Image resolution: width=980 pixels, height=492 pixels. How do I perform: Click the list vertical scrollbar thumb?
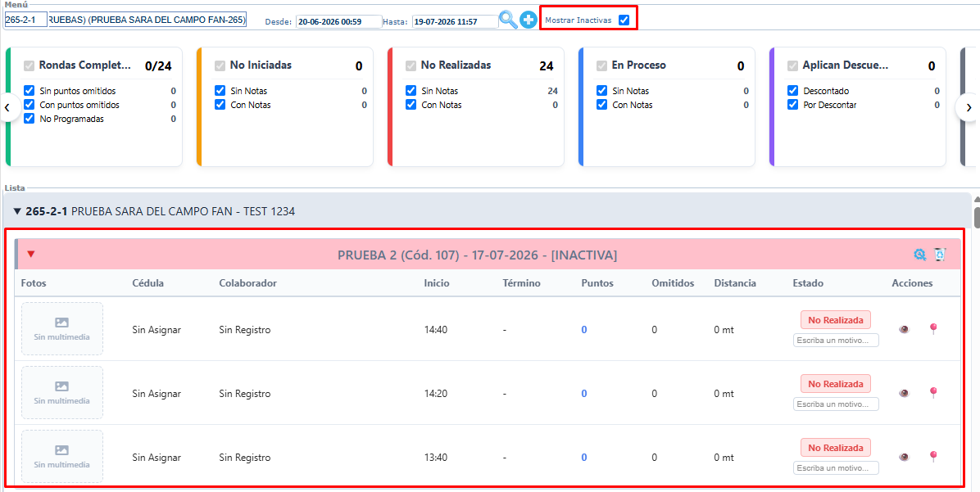976,217
